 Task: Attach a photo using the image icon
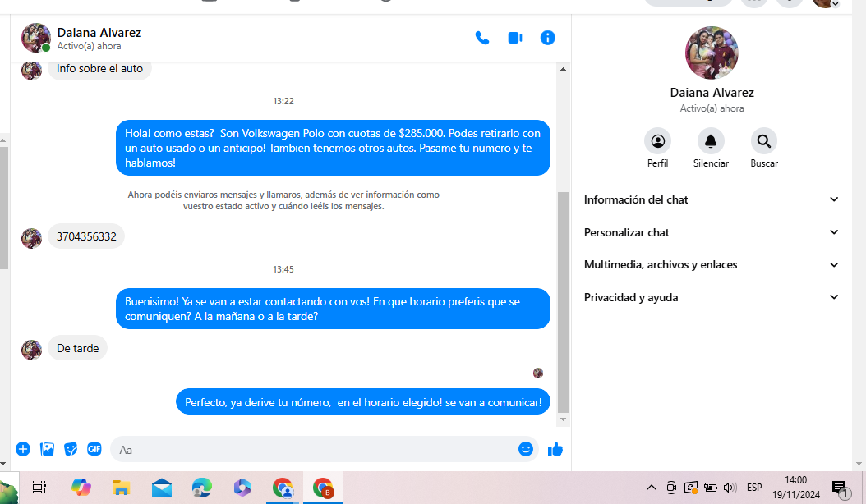48,449
